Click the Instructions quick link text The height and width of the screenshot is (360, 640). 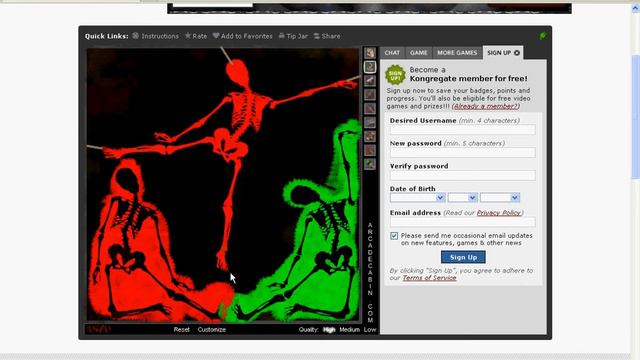pos(160,36)
